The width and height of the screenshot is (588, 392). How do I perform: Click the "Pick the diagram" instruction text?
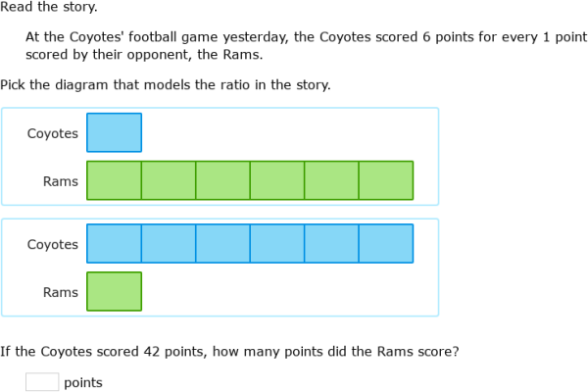pyautogui.click(x=166, y=85)
